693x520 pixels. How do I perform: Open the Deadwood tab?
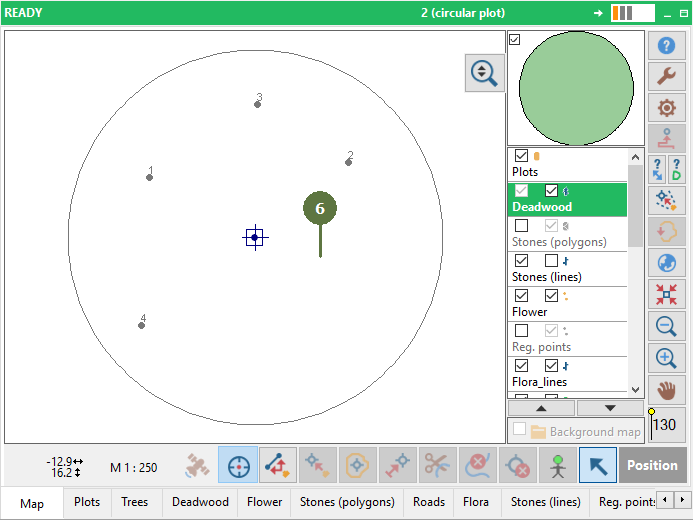tap(200, 502)
